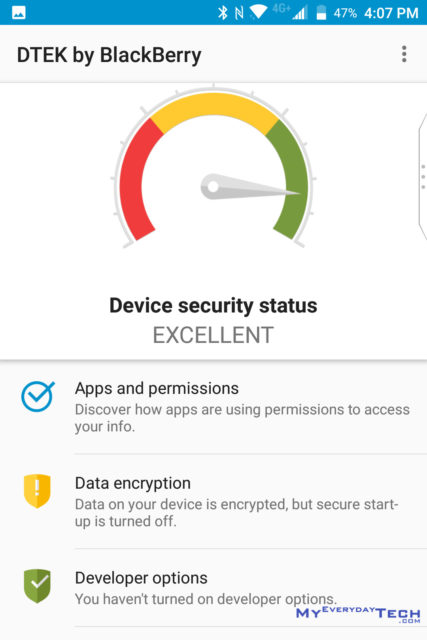The width and height of the screenshot is (427, 640).
Task: Tap the gauge needle pointer
Action: (x=250, y=187)
